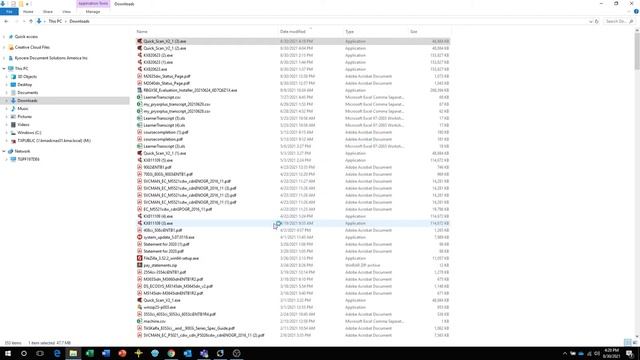The image size is (640, 360).
Task: Open Google Chrome from the taskbar
Action: (171, 353)
